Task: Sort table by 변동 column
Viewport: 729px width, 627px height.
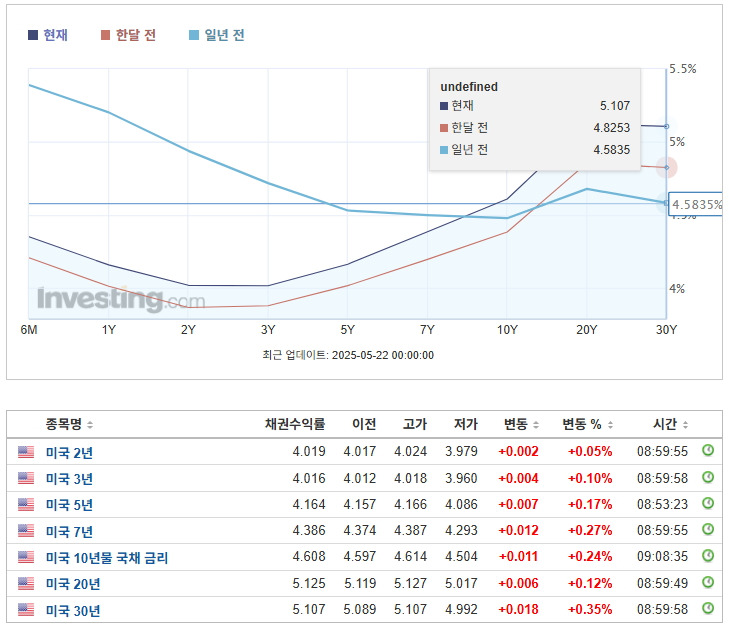Action: pos(521,424)
